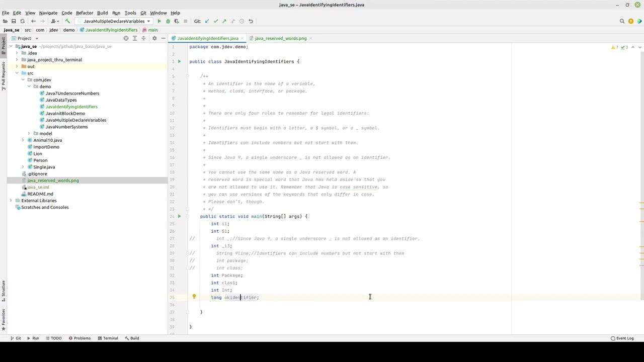Select opened file locate target icon
This screenshot has height=362, width=644.
point(126,38)
